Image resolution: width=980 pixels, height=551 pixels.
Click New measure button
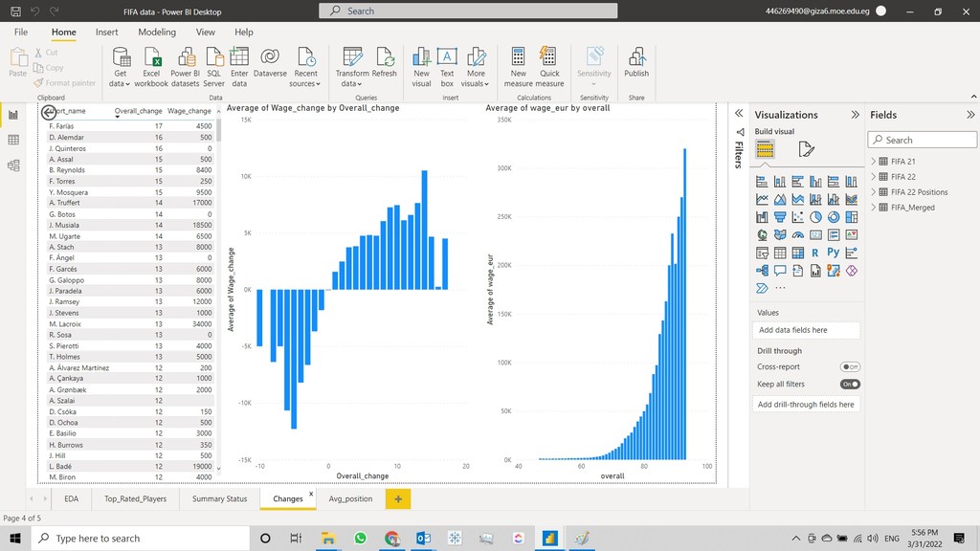click(518, 68)
